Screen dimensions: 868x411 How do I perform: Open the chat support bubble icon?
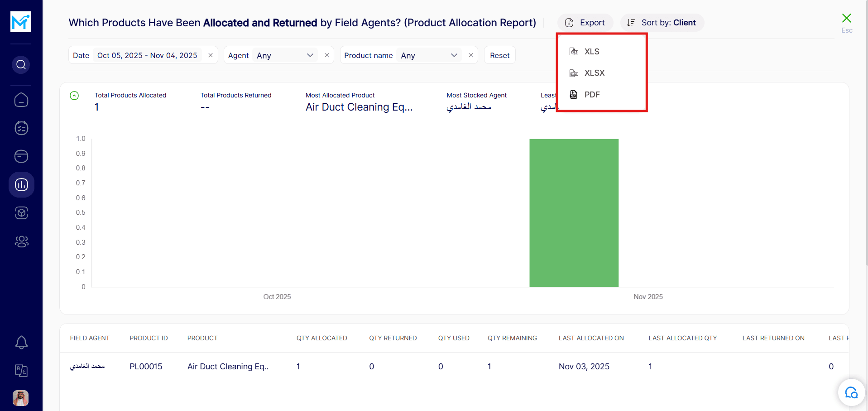click(x=851, y=392)
